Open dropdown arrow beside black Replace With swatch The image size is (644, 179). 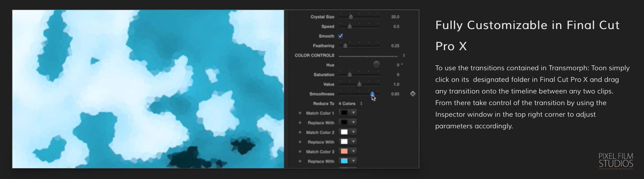[353, 122]
